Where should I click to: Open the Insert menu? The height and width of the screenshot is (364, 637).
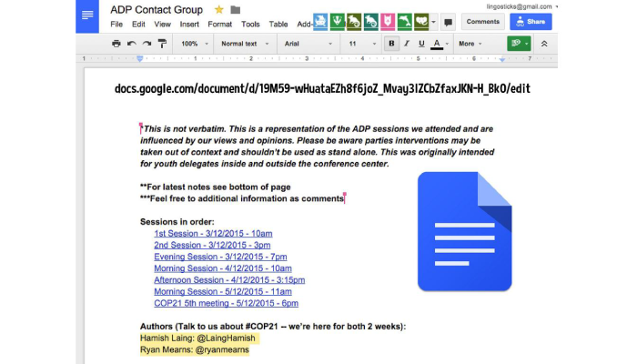tap(189, 24)
